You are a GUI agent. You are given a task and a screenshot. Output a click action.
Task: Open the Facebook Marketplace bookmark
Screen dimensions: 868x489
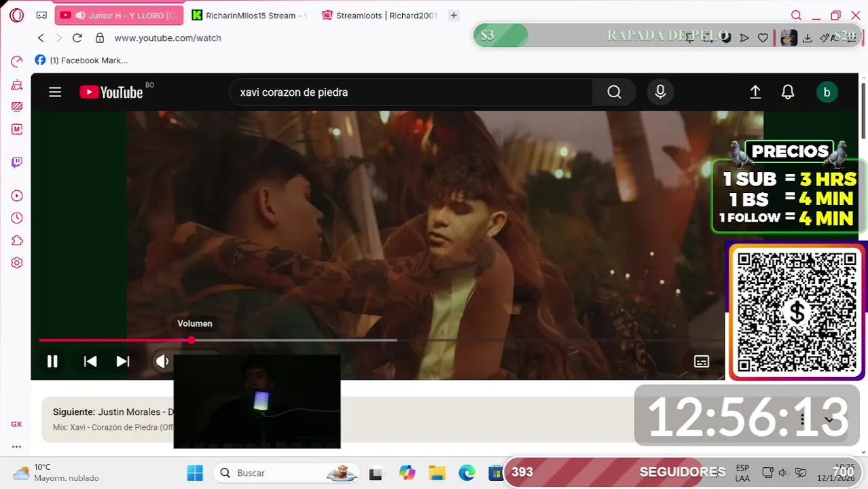(x=81, y=60)
